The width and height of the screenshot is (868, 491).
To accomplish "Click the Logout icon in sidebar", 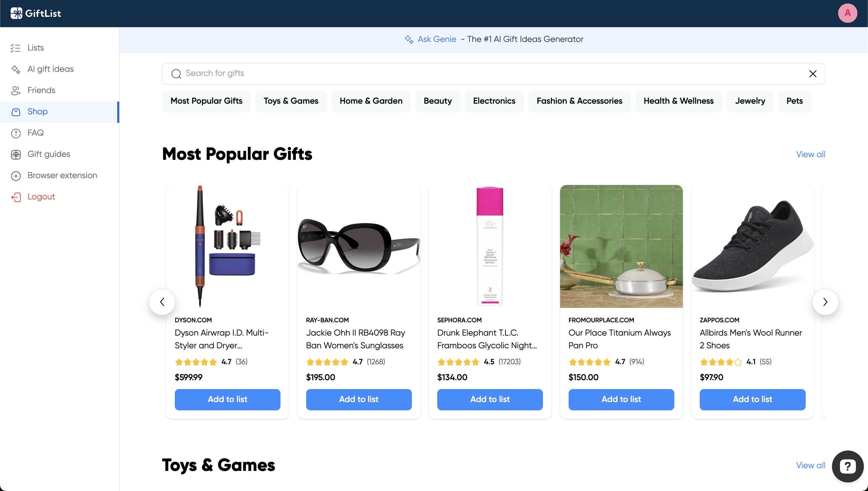I will click(x=15, y=197).
